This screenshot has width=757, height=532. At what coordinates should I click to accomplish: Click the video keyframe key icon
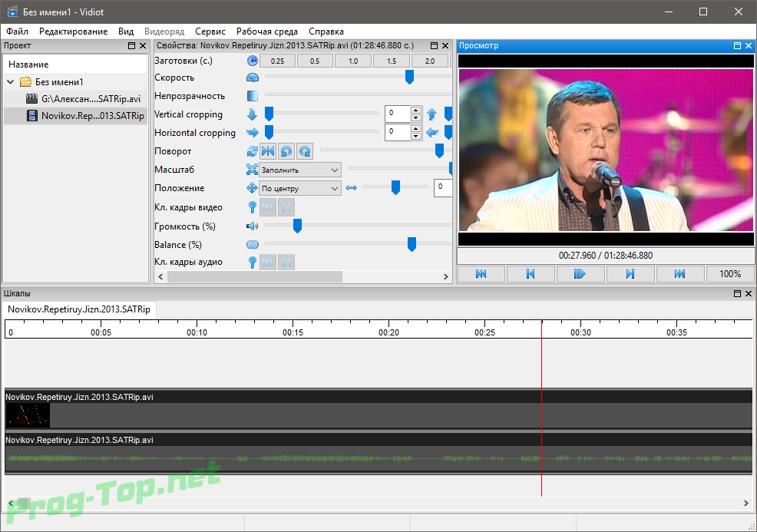coord(252,207)
